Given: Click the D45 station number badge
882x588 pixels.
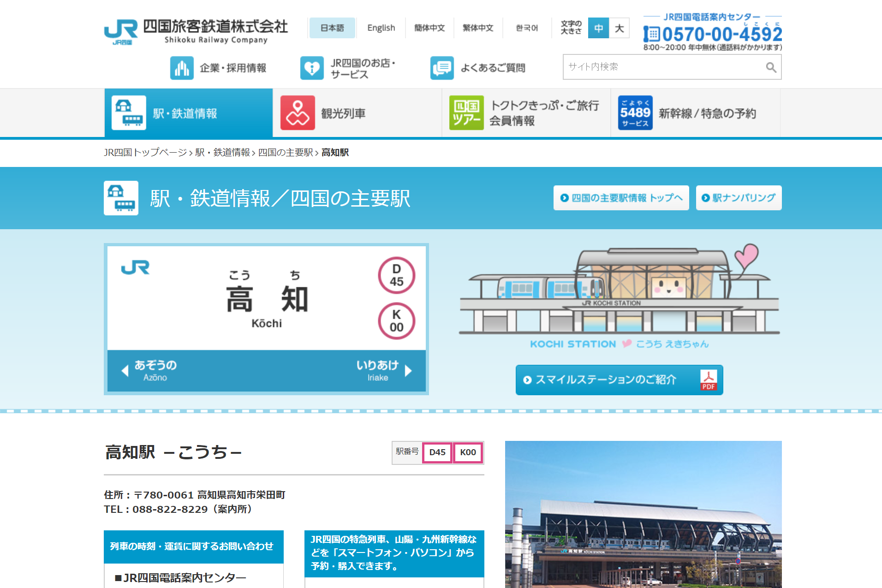Looking at the screenshot, I should (437, 452).
